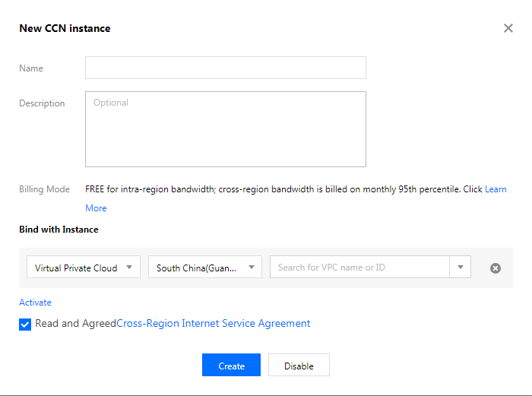Click into the optional Description text area
The height and width of the screenshot is (396, 532).
pyautogui.click(x=226, y=129)
